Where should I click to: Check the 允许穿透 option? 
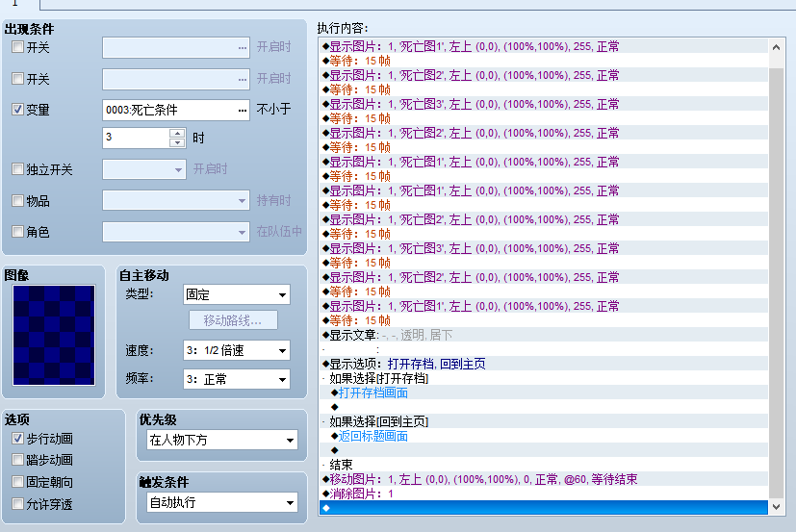click(x=17, y=503)
